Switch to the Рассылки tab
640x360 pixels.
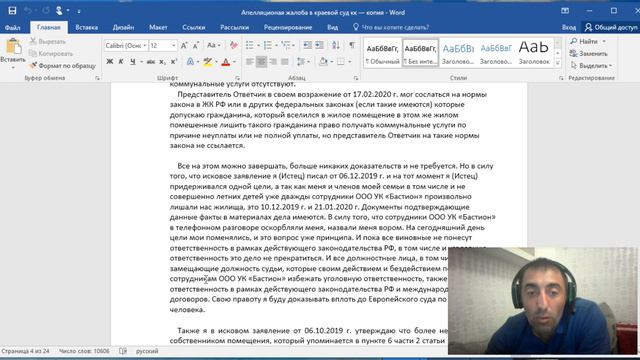coord(234,27)
